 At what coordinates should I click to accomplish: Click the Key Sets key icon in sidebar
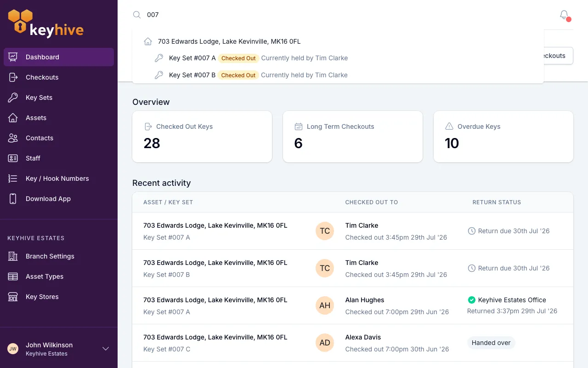click(13, 98)
